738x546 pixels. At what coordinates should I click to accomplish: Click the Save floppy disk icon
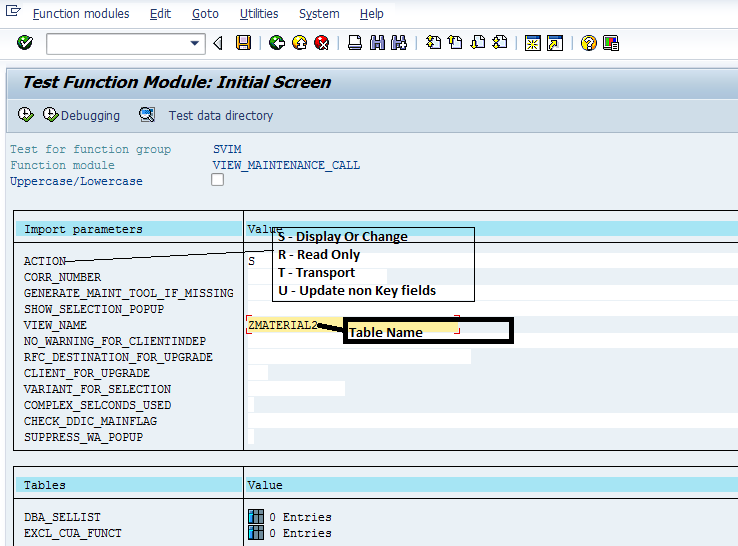(243, 43)
